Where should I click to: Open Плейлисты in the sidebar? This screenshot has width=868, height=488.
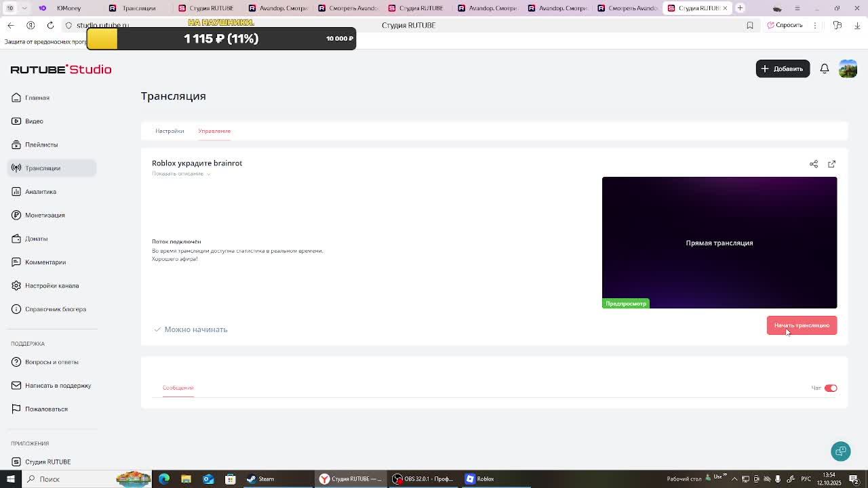52,145
